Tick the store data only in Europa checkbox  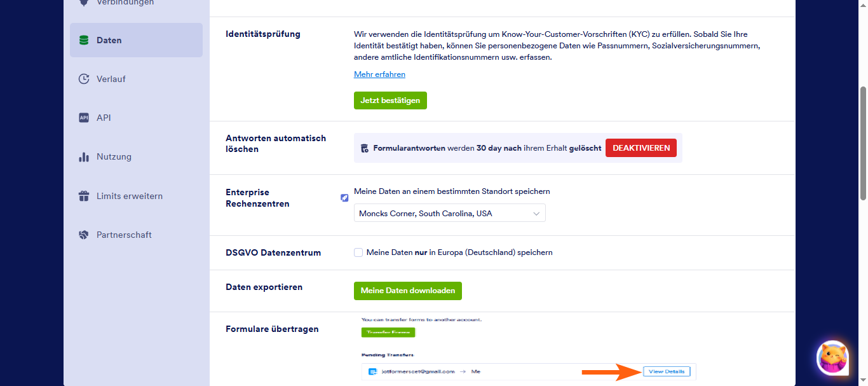click(358, 252)
